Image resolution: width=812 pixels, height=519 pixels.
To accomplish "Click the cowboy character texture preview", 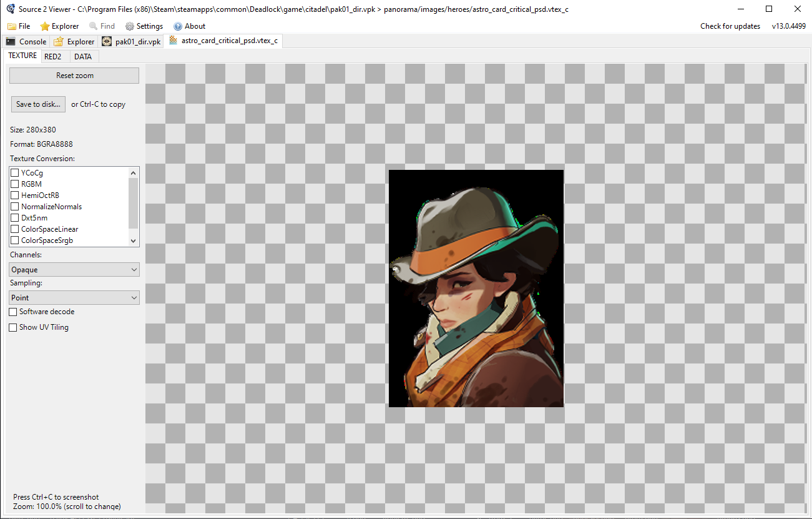I will 476,289.
